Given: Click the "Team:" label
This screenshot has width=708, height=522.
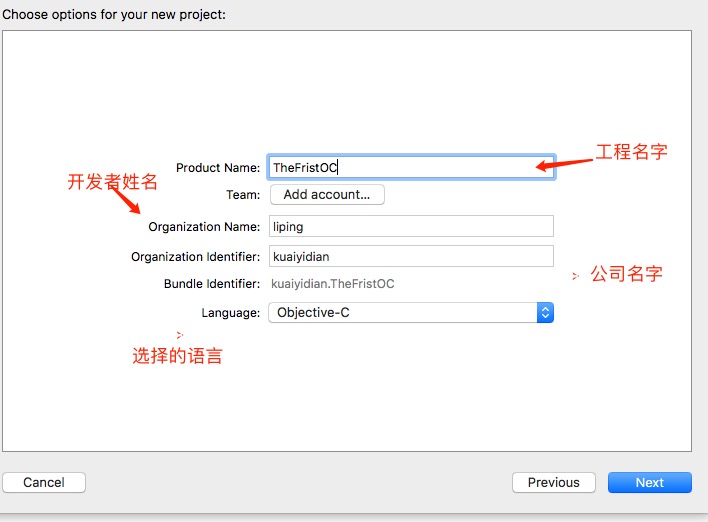Looking at the screenshot, I should tap(243, 195).
